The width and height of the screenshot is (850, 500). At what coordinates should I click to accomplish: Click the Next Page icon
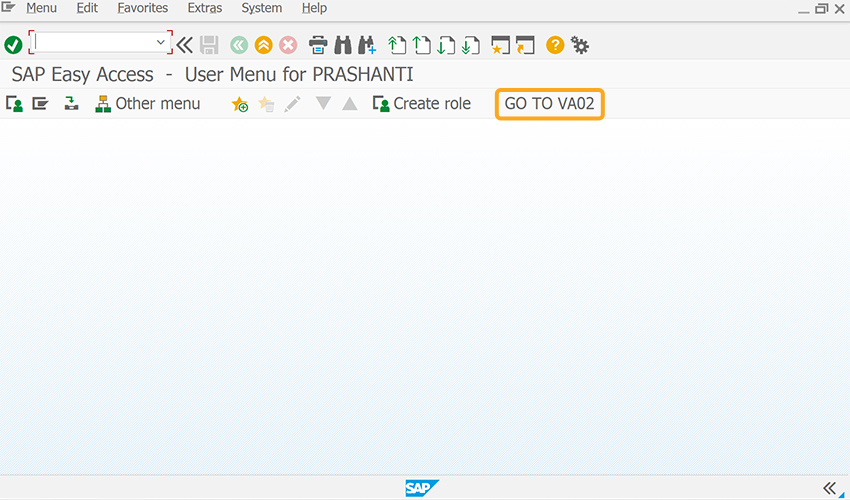[x=446, y=45]
